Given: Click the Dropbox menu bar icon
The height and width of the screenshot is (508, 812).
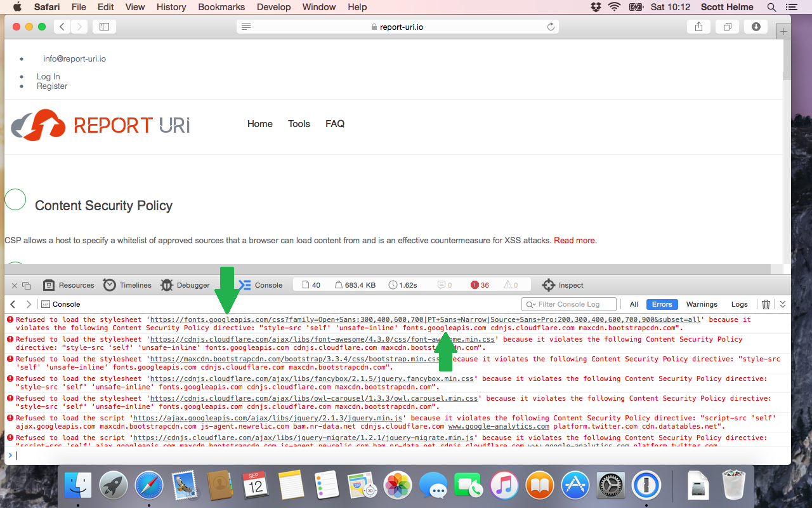Looking at the screenshot, I should pyautogui.click(x=596, y=7).
